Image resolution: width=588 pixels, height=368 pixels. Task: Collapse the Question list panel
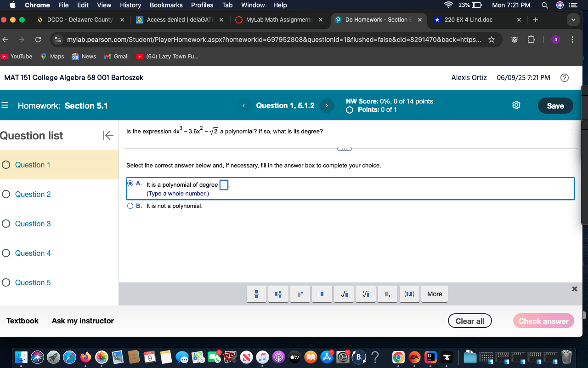tap(108, 135)
